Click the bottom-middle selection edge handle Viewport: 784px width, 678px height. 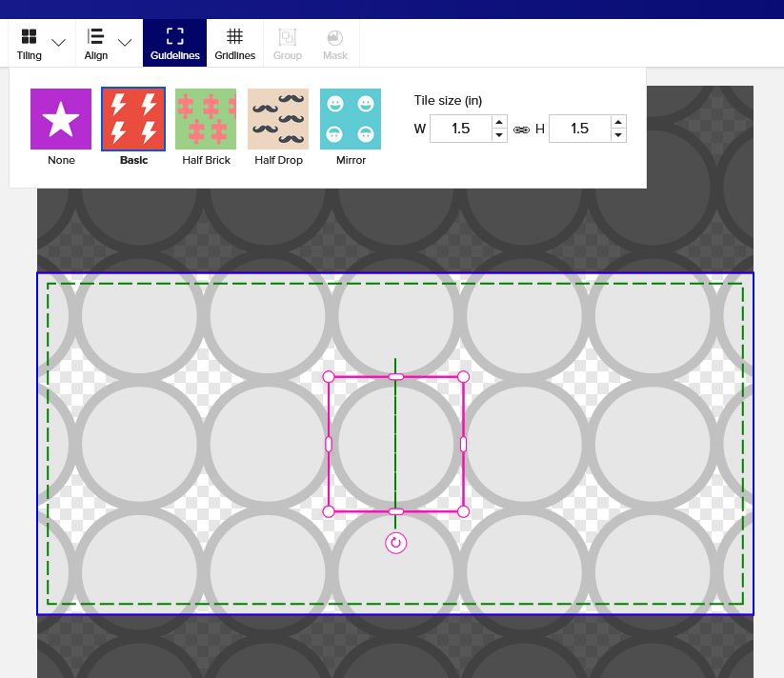pos(396,511)
